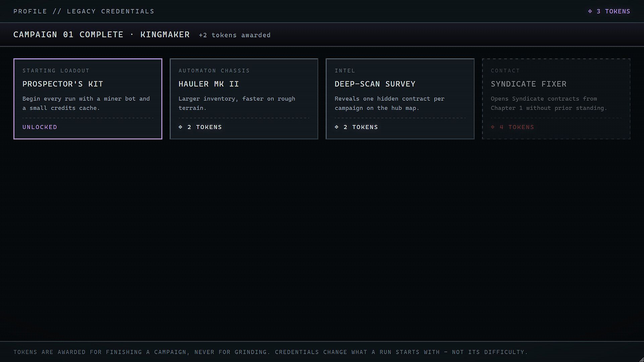Click the token diamond on Hauler MK II
Image resolution: width=644 pixels, height=362 pixels.
pos(180,127)
